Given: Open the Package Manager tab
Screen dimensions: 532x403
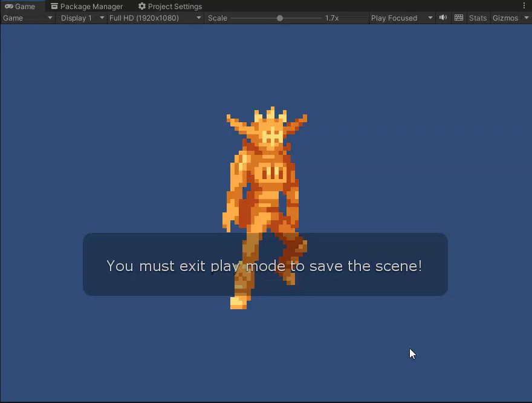Looking at the screenshot, I should click(87, 7).
